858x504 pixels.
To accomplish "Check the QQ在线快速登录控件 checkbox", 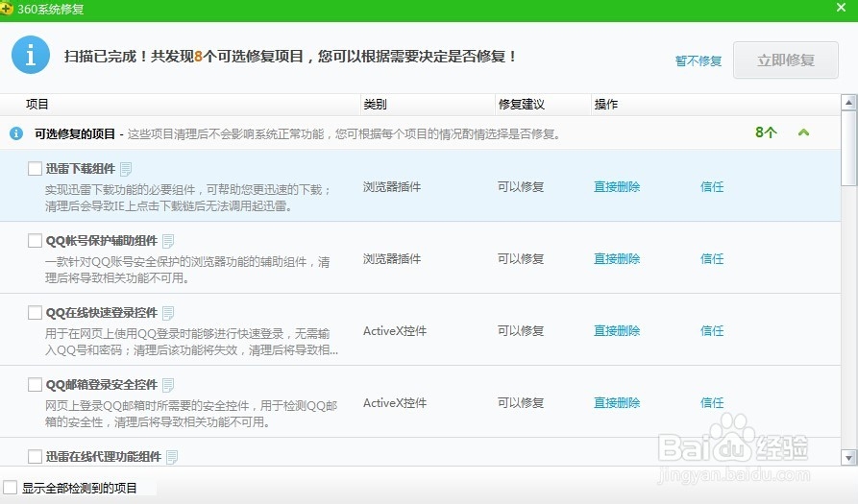I will coord(35,313).
